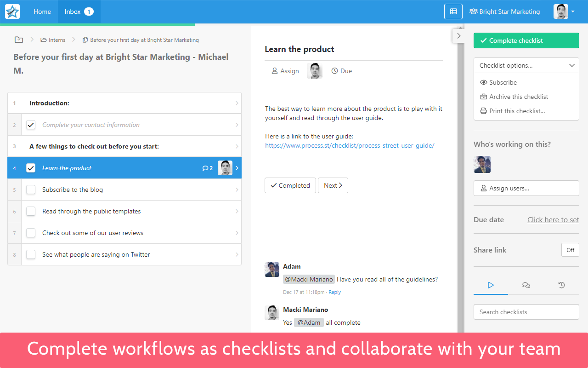588x368 pixels.
Task: Select the play/run checklists tab icon
Action: [x=491, y=285]
